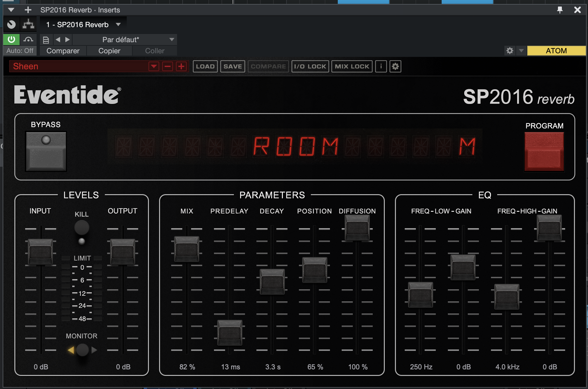Click the high frequency fader handle
Screen dimensions: 588x389
507,297
